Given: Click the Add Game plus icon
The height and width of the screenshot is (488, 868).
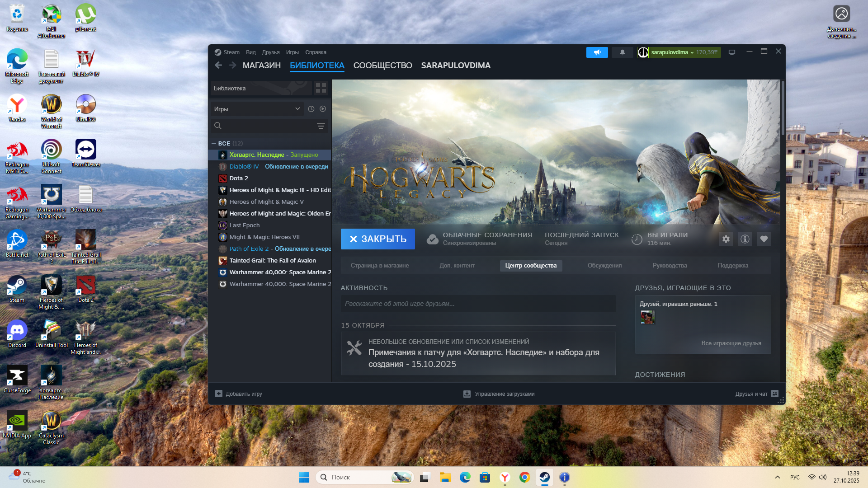Looking at the screenshot, I should coord(219,394).
